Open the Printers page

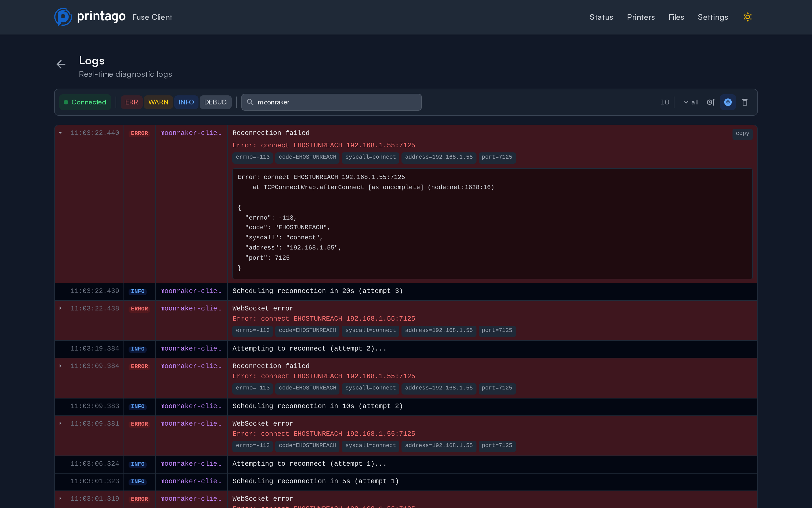pyautogui.click(x=641, y=17)
